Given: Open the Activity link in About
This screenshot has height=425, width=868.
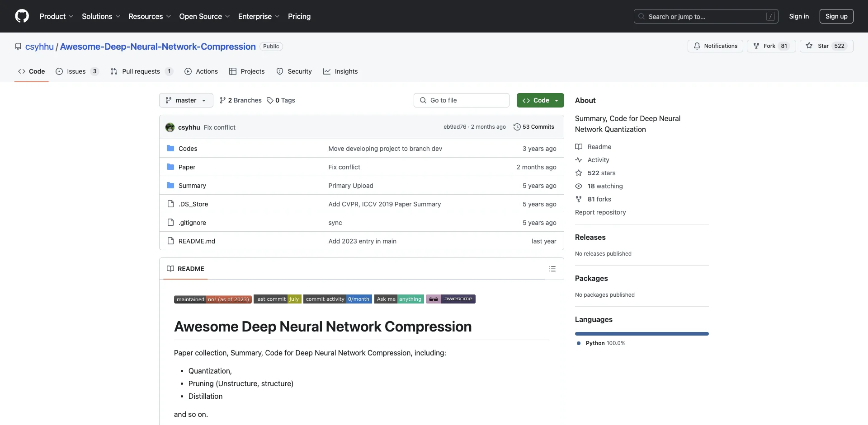Looking at the screenshot, I should (x=592, y=160).
